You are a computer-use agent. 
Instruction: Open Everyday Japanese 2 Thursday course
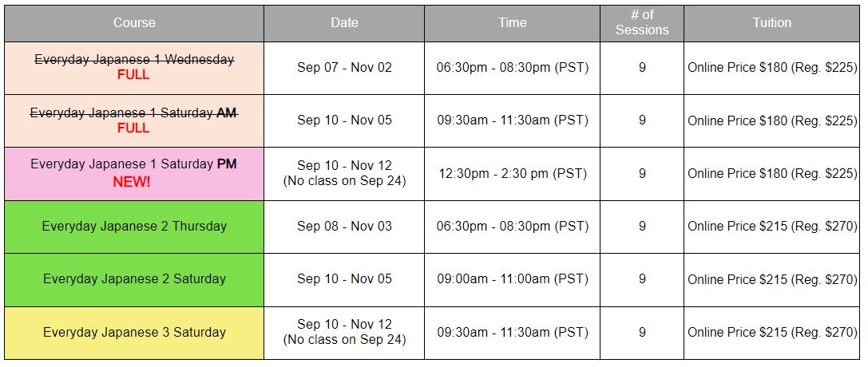[x=134, y=226]
